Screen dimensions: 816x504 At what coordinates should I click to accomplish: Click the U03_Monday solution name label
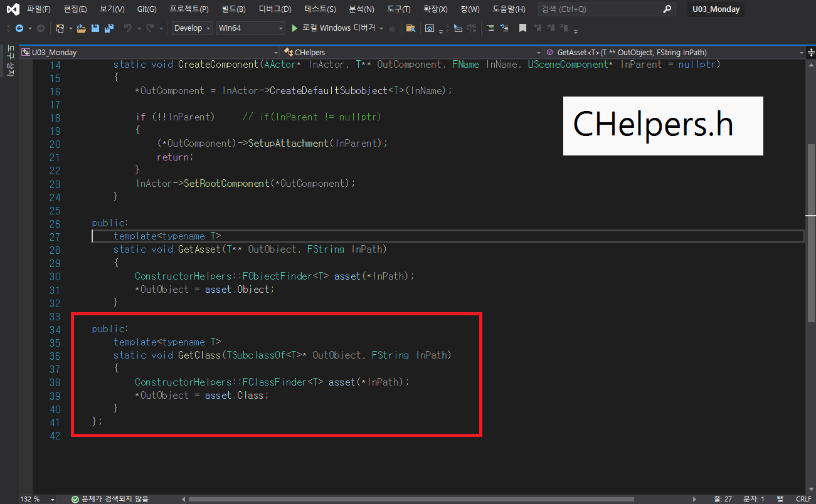click(716, 9)
